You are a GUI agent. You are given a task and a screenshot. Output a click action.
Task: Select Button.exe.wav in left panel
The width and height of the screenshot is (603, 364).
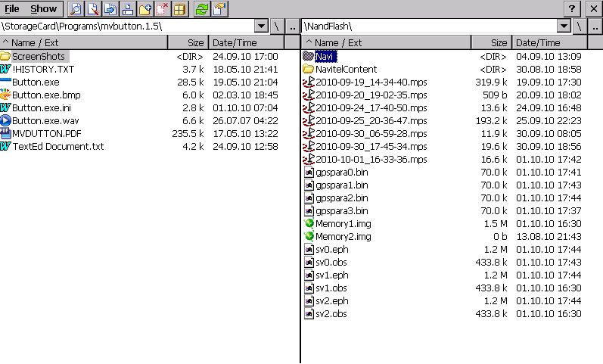click(x=45, y=120)
